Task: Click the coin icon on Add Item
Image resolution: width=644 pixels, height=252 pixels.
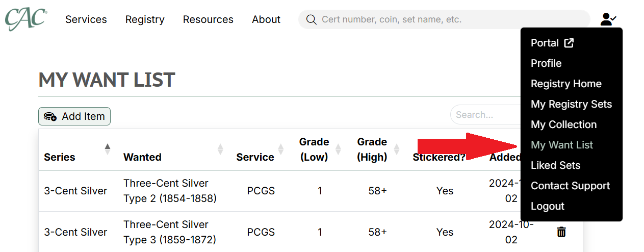Action: pyautogui.click(x=50, y=116)
